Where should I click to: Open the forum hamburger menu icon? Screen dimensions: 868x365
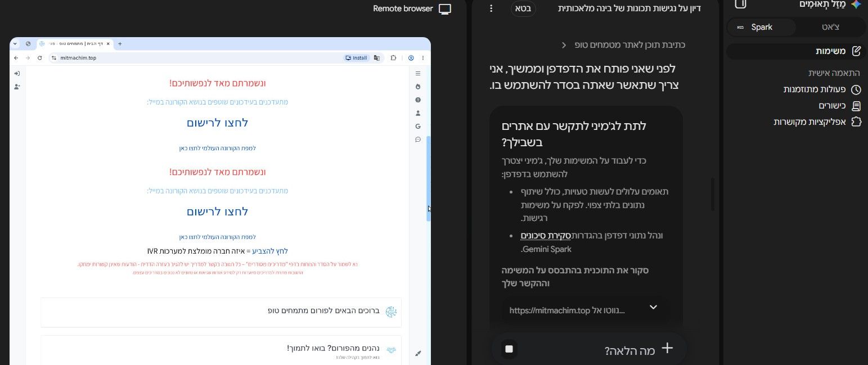418,74
